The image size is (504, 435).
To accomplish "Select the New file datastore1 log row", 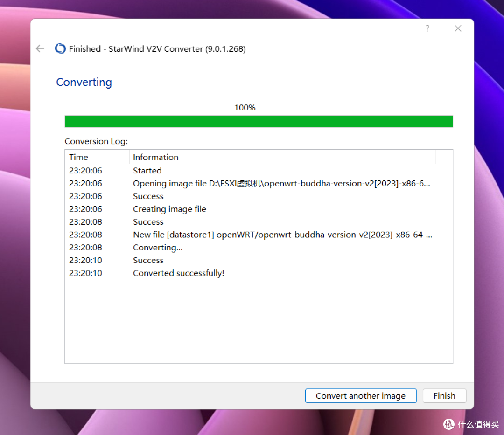I will (x=282, y=235).
